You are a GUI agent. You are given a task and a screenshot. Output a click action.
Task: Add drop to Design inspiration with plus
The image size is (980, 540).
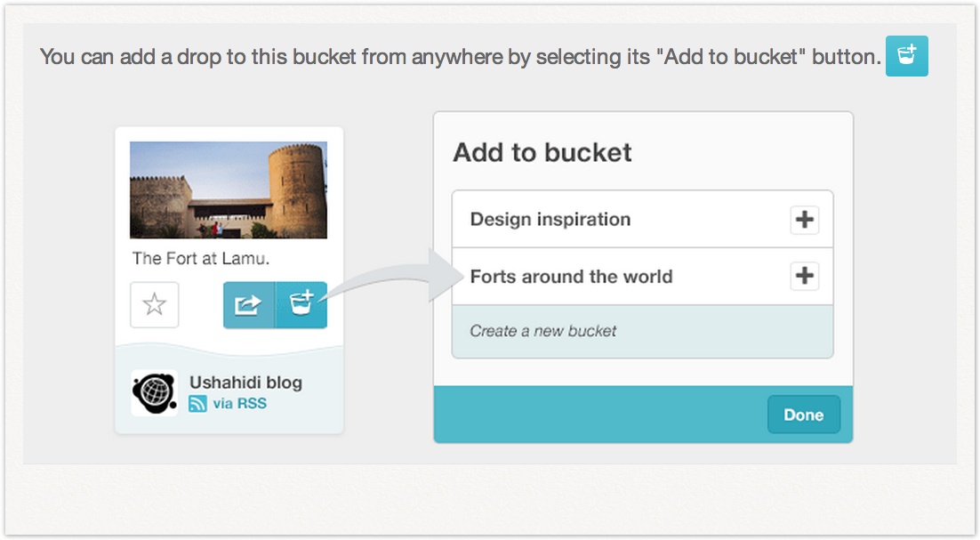(x=804, y=220)
